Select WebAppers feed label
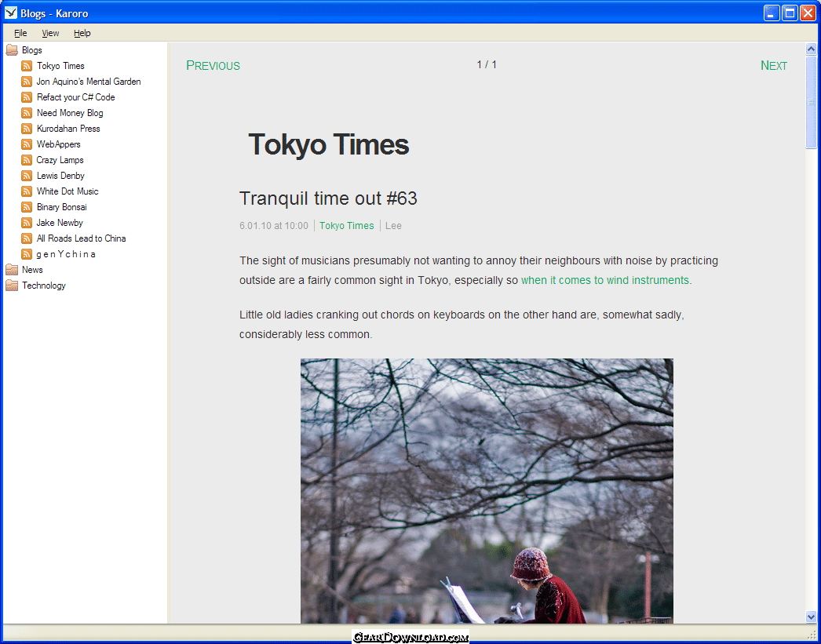This screenshot has width=821, height=644. click(59, 144)
